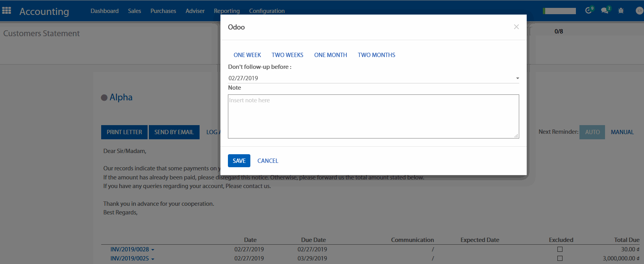Switch Next Reminder to Manual
This screenshot has width=644, height=264.
(622, 132)
